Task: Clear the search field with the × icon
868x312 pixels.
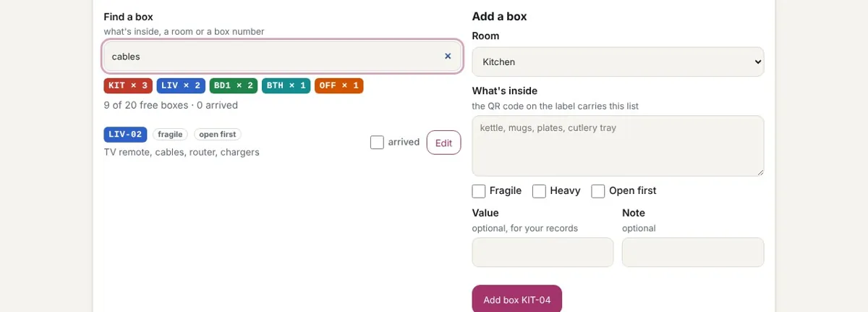Action: 448,56
